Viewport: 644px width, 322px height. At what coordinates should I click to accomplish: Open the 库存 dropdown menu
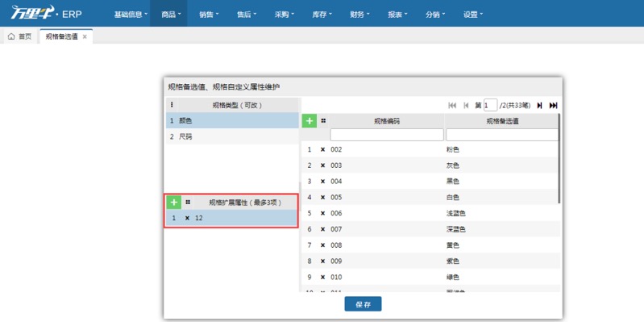click(x=322, y=15)
